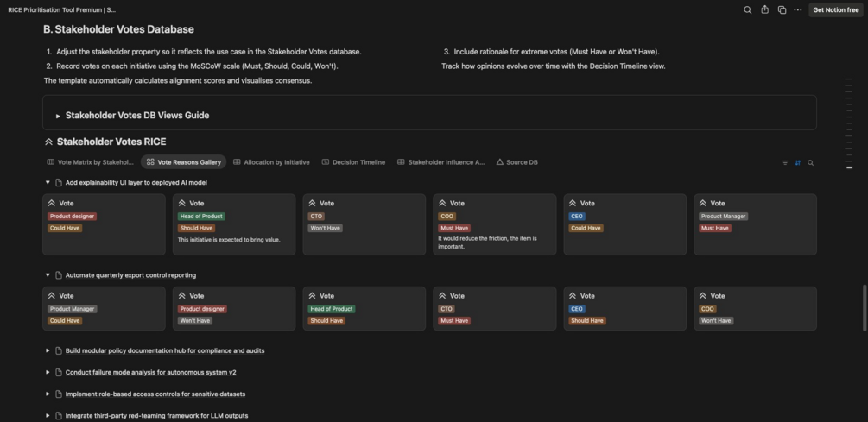Expand the role-based access controls group
Image resolution: width=868 pixels, height=422 pixels.
[48, 394]
